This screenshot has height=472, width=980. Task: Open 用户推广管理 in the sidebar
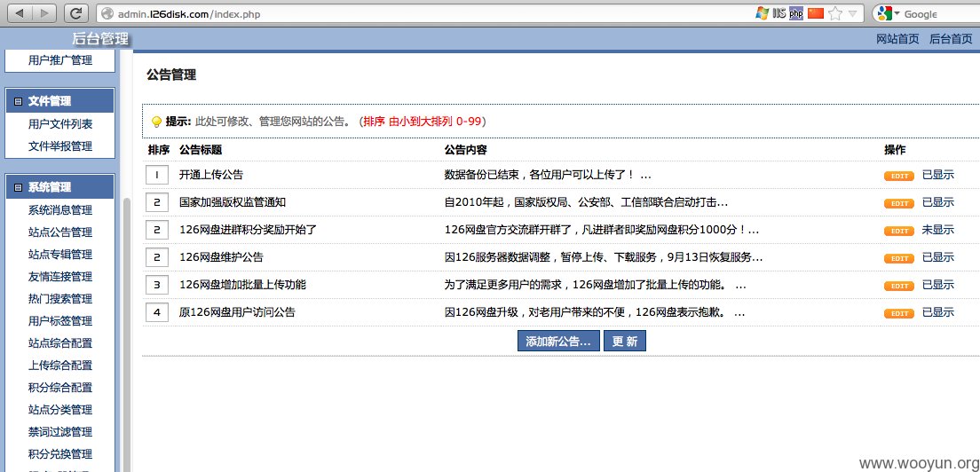tap(60, 60)
